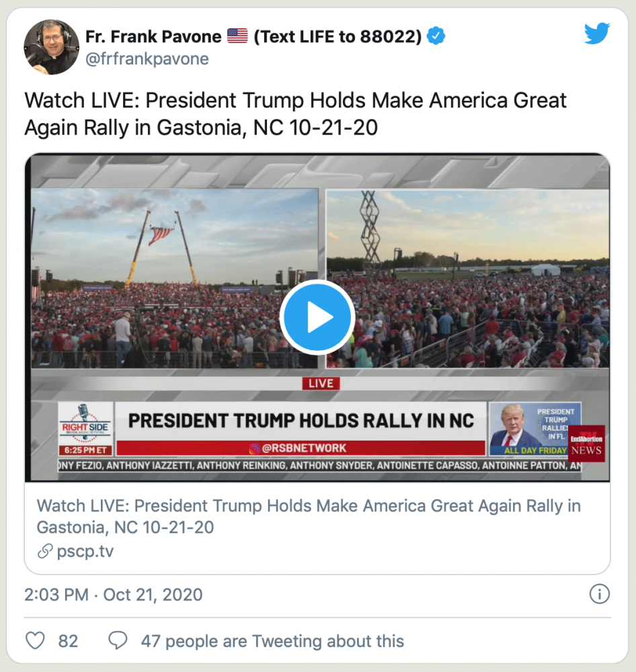Click the EndAbortion News logo
Screen dimensions: 636x672
coord(586,444)
